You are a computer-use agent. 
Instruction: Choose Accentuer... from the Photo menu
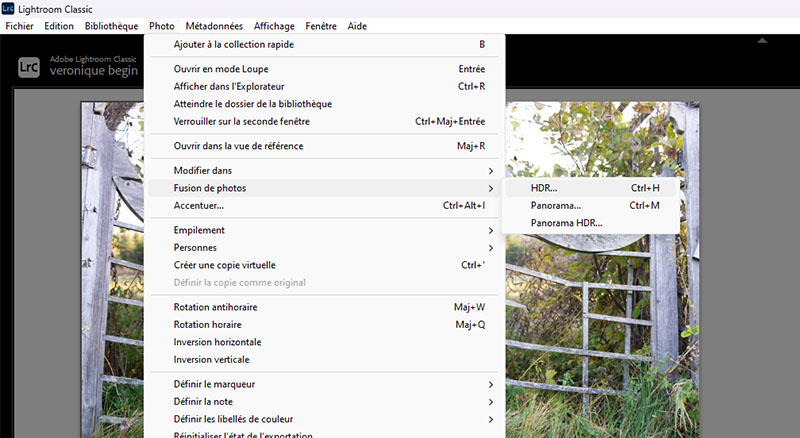coord(324,205)
